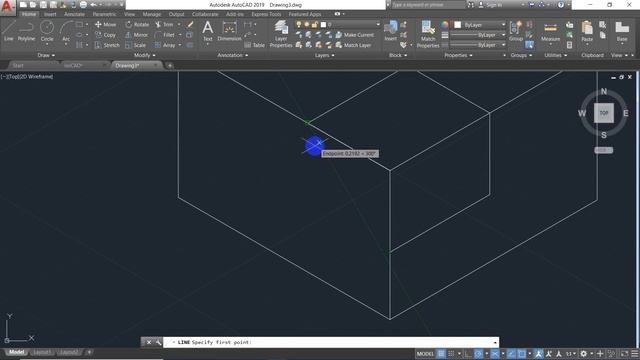Open the object color ByLayer dropdown
The width and height of the screenshot is (640, 360).
click(480, 25)
